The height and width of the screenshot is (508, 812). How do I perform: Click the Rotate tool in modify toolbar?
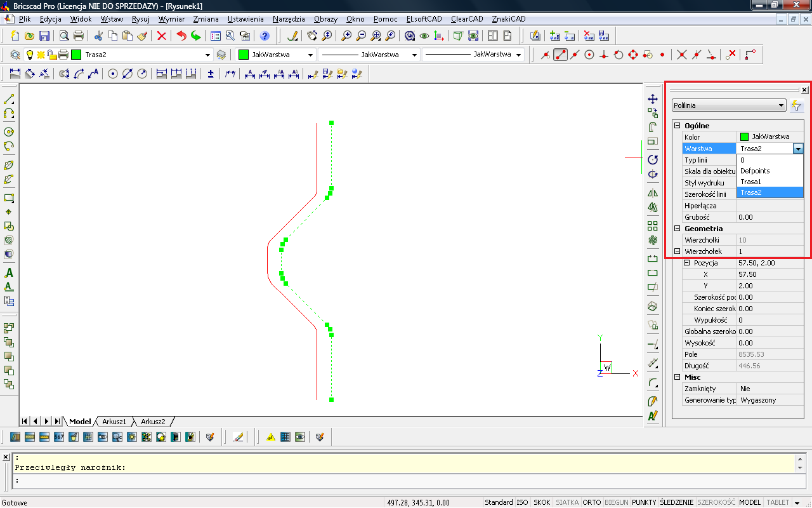tap(652, 159)
